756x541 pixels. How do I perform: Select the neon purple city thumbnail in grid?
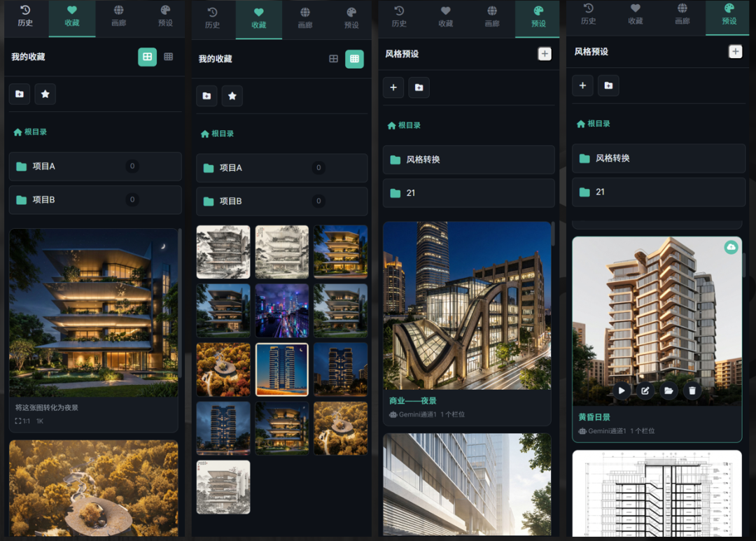pyautogui.click(x=281, y=311)
